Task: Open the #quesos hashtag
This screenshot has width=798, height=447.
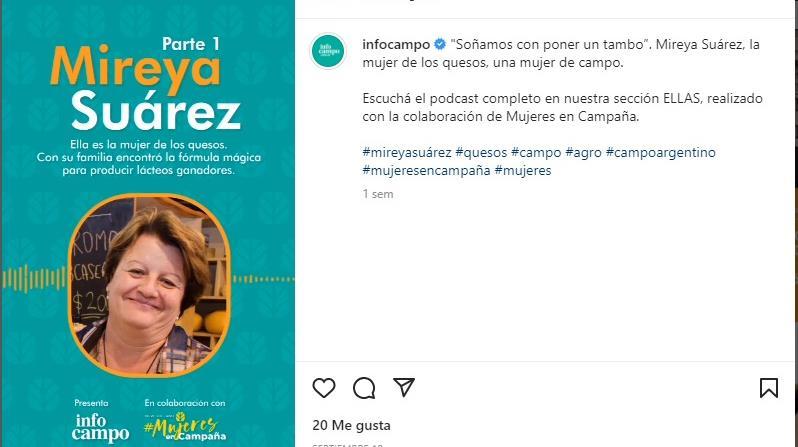Action: coord(481,152)
